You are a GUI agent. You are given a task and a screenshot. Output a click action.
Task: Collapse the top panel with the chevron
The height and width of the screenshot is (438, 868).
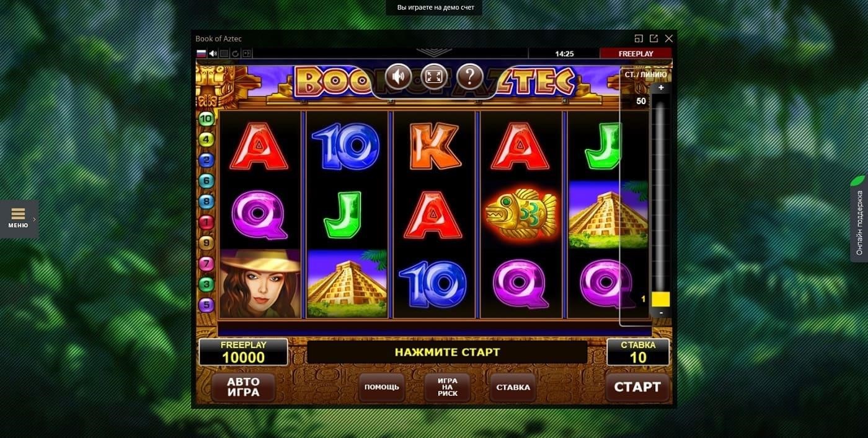[x=434, y=53]
